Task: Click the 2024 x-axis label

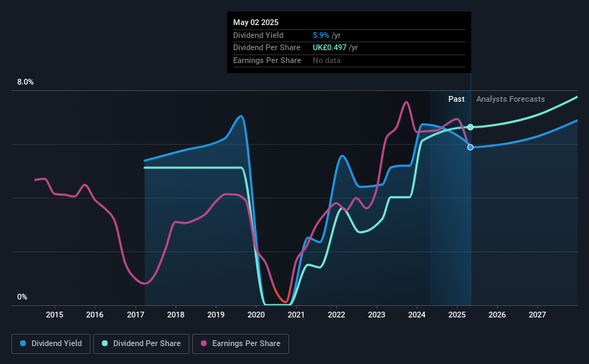Action: tap(417, 315)
